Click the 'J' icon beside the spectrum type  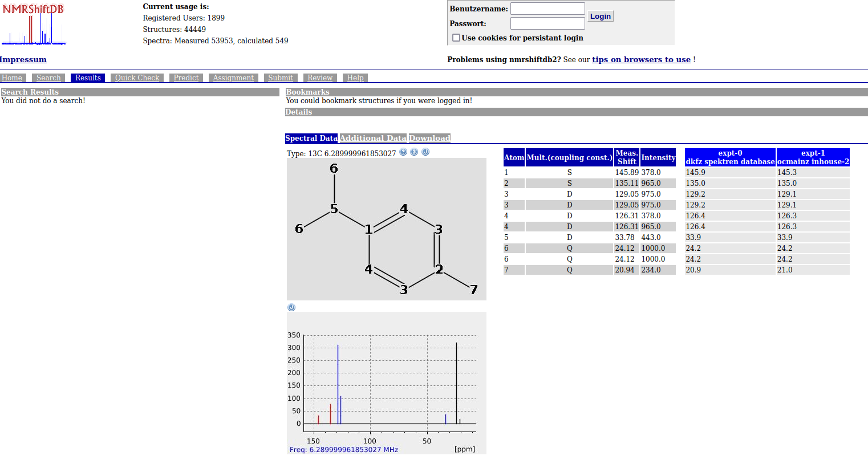coord(425,152)
